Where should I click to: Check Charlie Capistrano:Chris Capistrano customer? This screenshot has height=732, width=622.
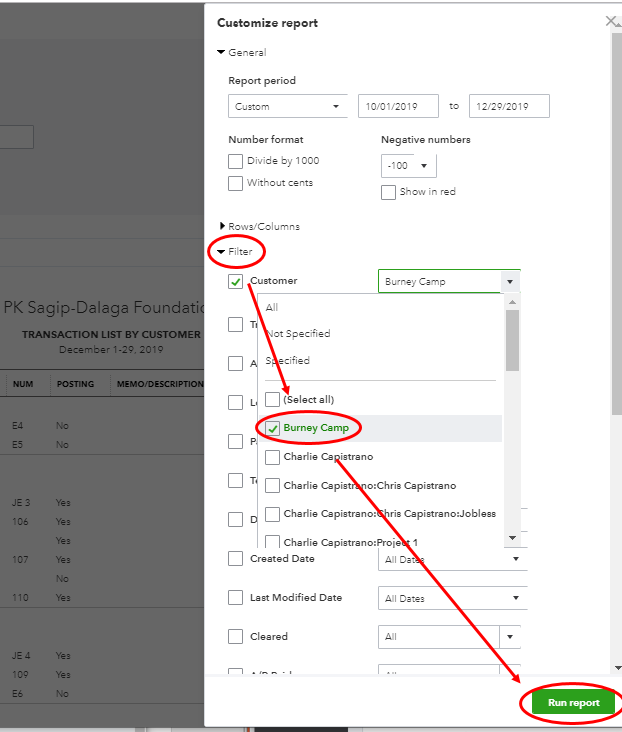point(272,486)
